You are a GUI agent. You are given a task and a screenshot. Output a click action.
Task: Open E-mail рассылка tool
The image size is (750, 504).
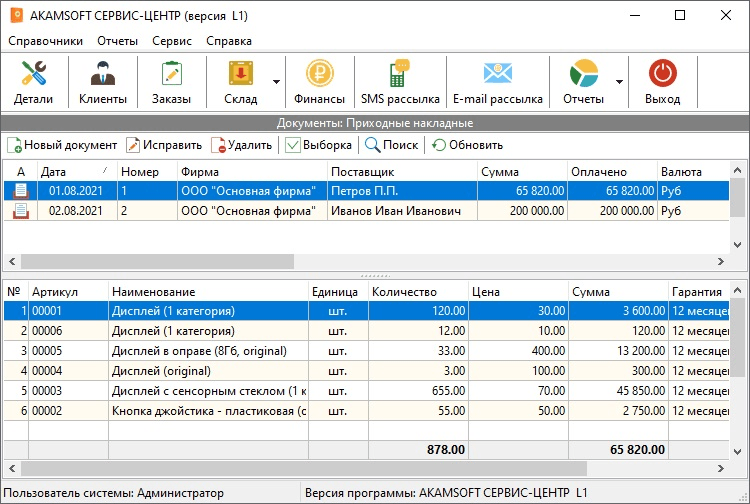coord(497,82)
